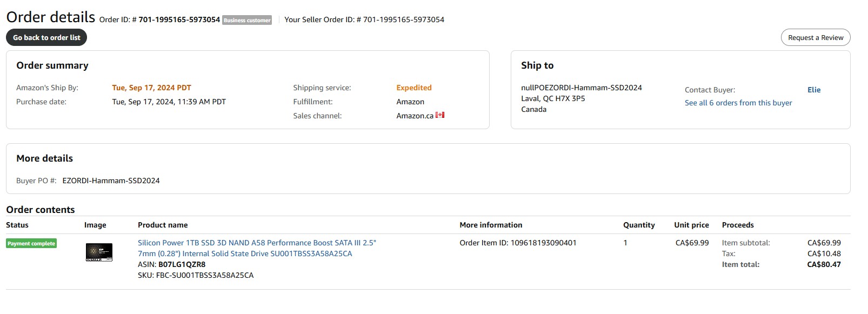868x314 pixels.
Task: See all 6 orders from this buyer
Action: click(738, 103)
